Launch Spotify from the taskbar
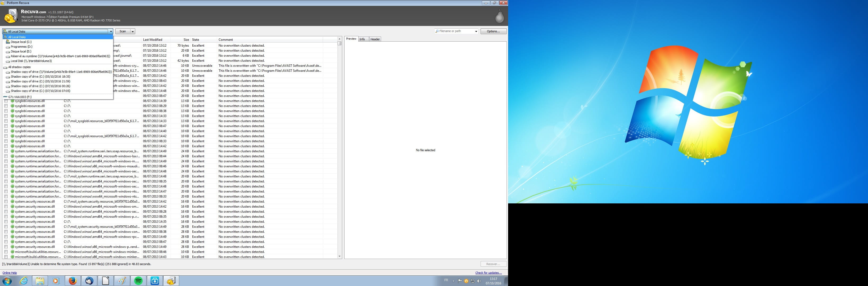868x286 pixels. click(x=138, y=281)
